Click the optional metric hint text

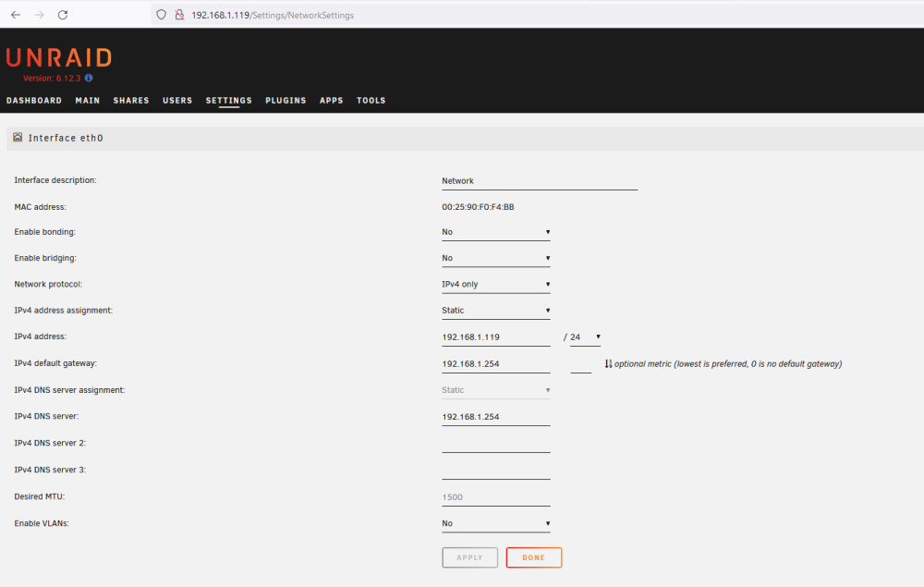pyautogui.click(x=728, y=363)
